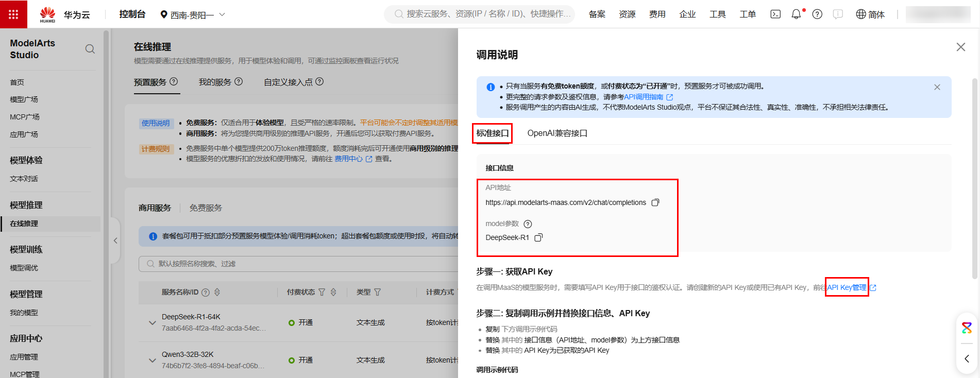The width and height of the screenshot is (980, 378).
Task: Sort the 付费状态 column
Action: pos(333,292)
